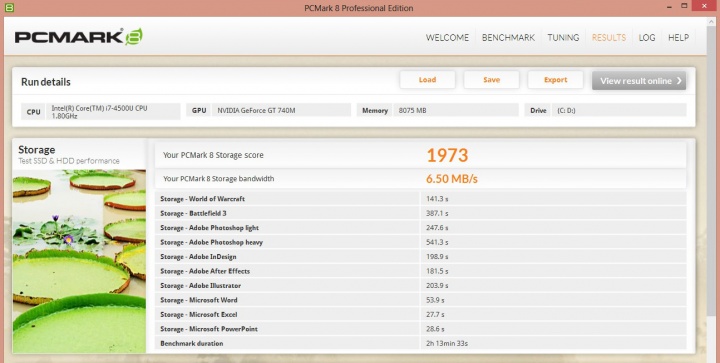This screenshot has width=720, height=363.
Task: Click the Storage test title
Action: (x=36, y=150)
